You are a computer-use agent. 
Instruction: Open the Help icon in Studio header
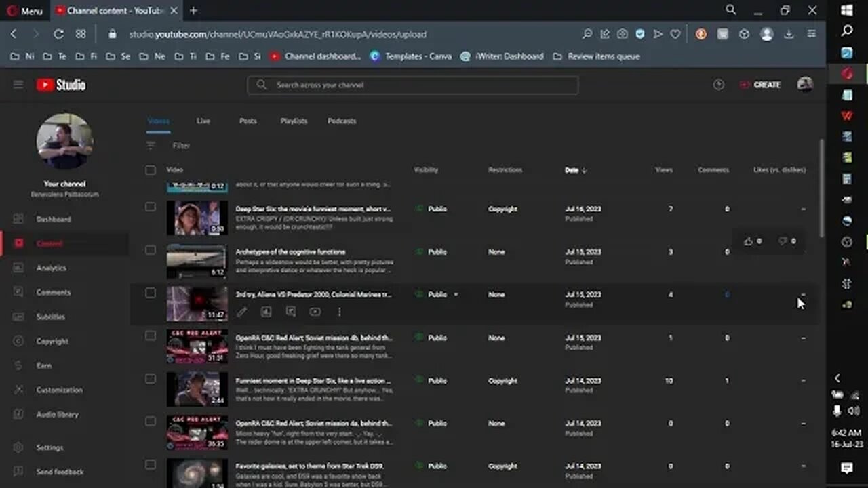719,85
